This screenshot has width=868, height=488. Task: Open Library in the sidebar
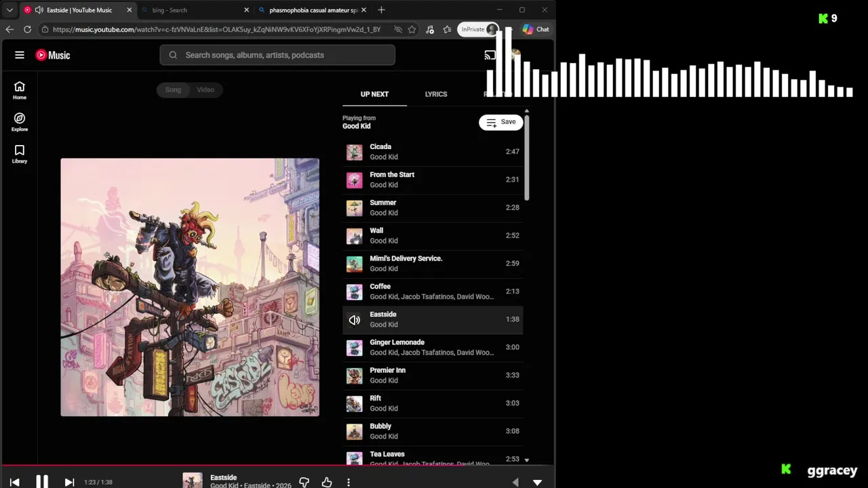tap(20, 154)
